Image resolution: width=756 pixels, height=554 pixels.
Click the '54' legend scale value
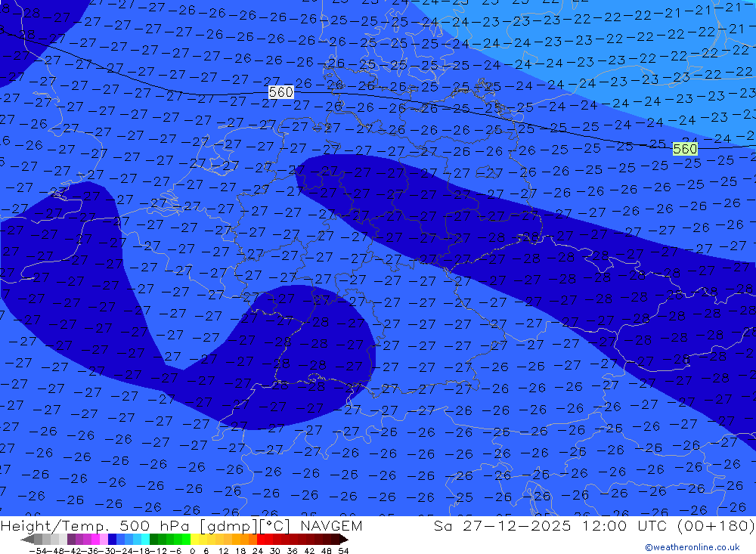pos(343,551)
